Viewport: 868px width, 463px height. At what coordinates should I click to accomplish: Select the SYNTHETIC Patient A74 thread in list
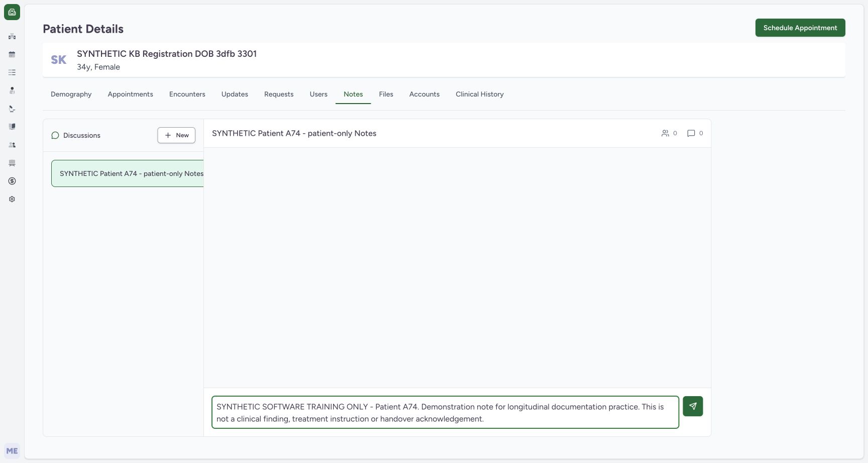pyautogui.click(x=128, y=173)
